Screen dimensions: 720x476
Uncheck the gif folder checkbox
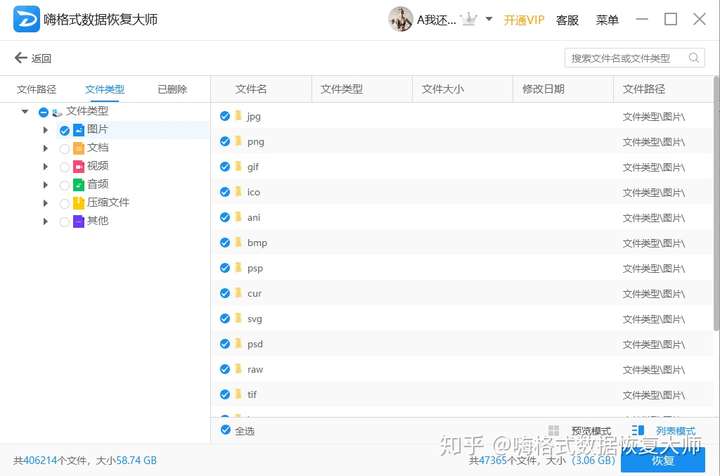click(225, 167)
